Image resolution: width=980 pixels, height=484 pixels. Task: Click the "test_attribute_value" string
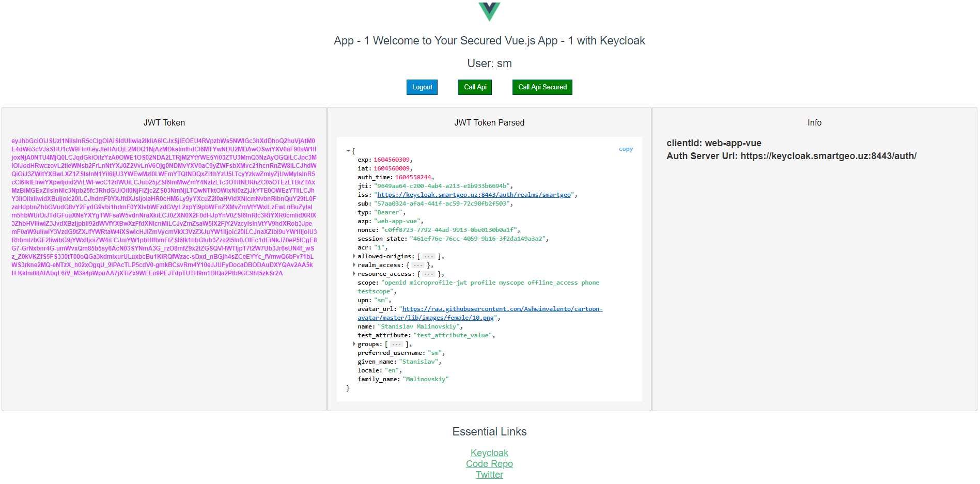point(453,335)
